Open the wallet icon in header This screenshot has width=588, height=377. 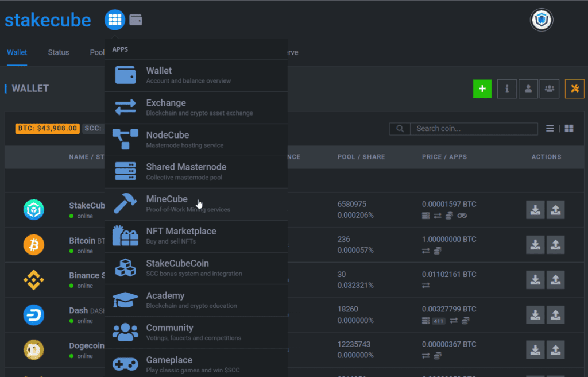(136, 20)
